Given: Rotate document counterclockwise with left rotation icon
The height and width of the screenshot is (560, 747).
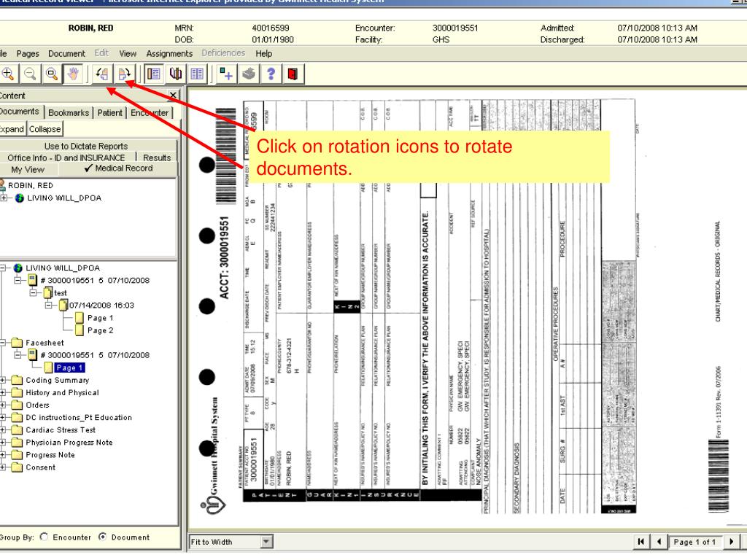Looking at the screenshot, I should pos(102,74).
